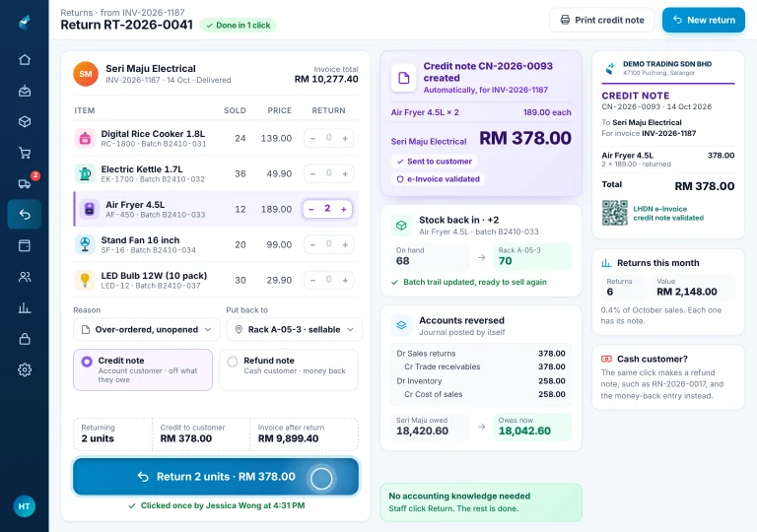Click On hand value 68
Screen dimensions: 757x532
tap(402, 261)
